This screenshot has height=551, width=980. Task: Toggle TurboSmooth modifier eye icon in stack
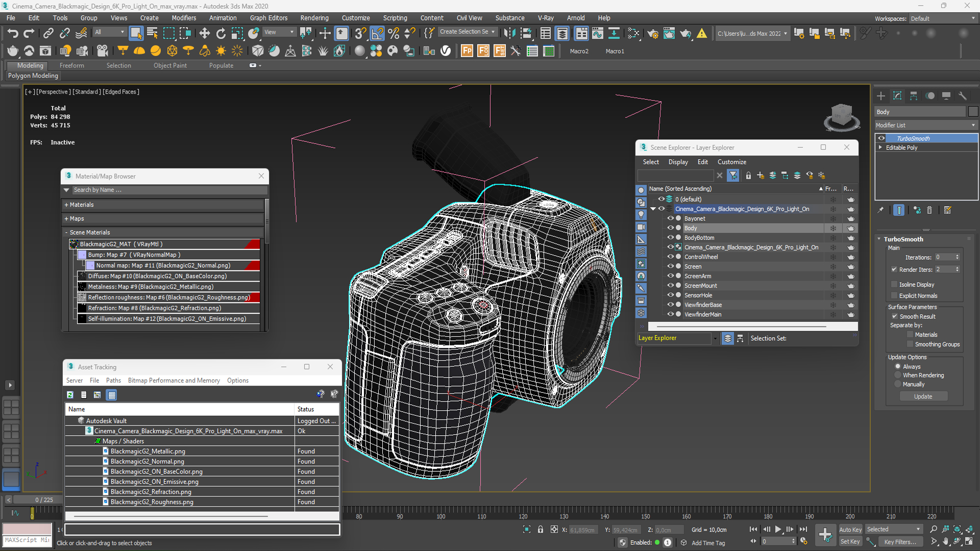click(x=881, y=138)
